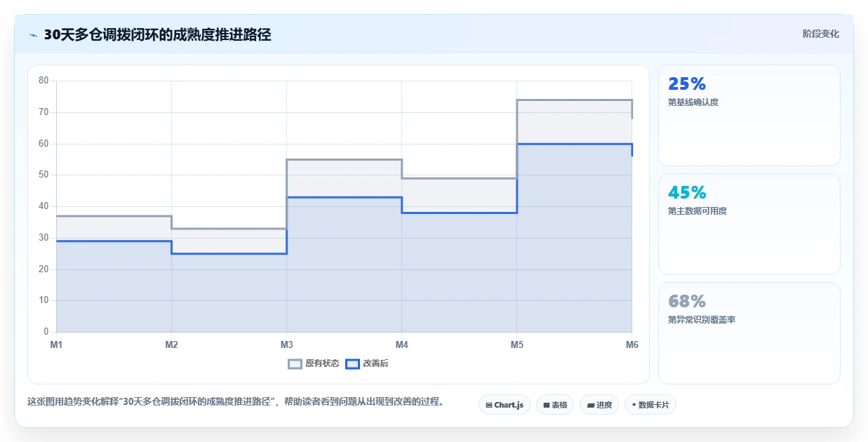Click the 60 y-axis tick label
This screenshot has height=442, width=868.
(44, 144)
